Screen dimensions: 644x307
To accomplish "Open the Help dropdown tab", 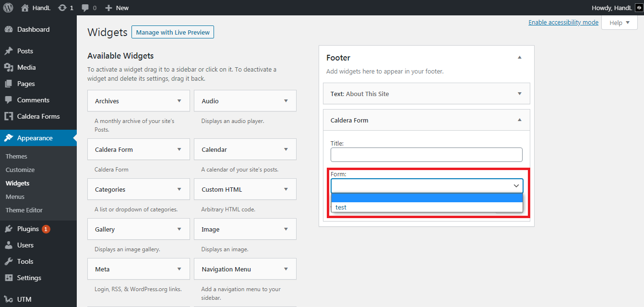I will (619, 23).
